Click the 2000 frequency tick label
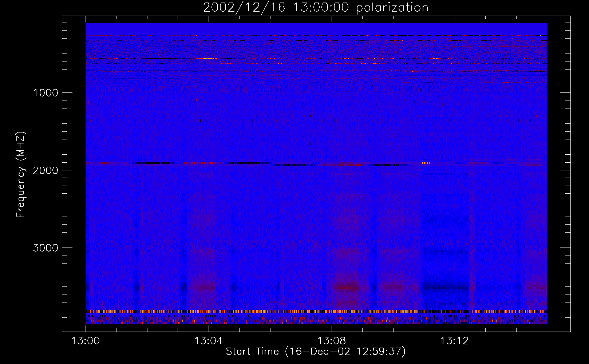 point(46,170)
